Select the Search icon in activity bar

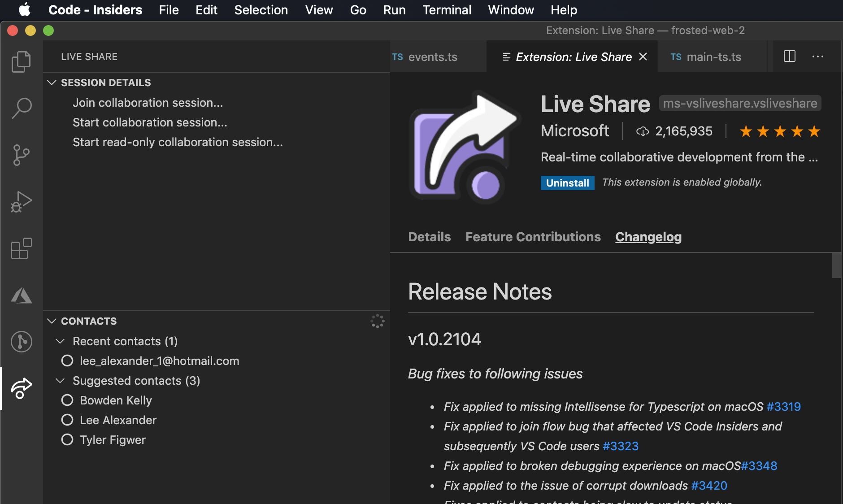coord(21,108)
